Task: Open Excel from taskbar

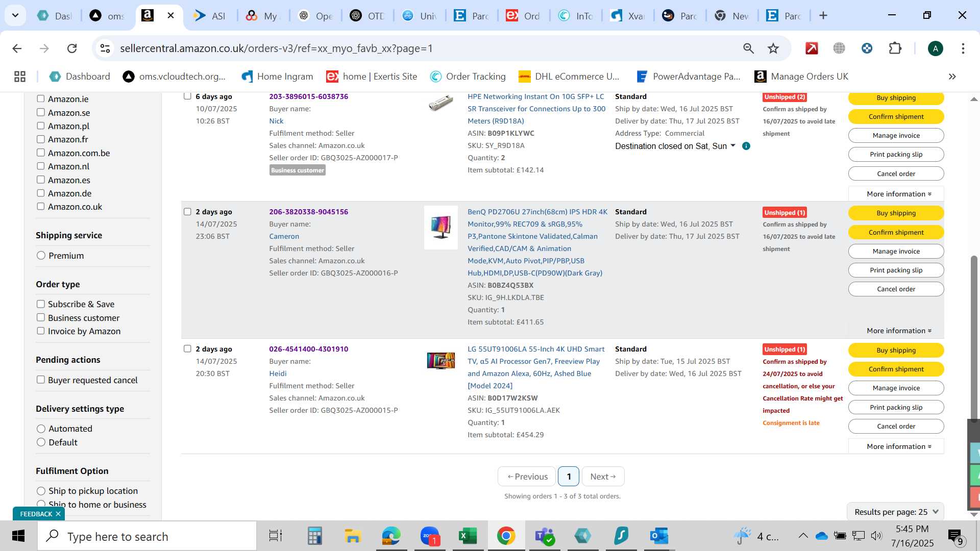Action: tap(468, 536)
